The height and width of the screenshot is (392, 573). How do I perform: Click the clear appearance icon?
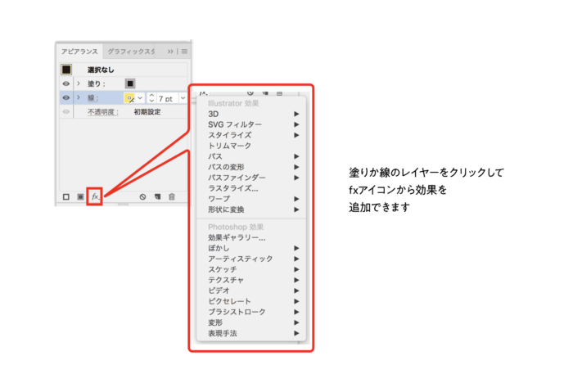pyautogui.click(x=143, y=197)
